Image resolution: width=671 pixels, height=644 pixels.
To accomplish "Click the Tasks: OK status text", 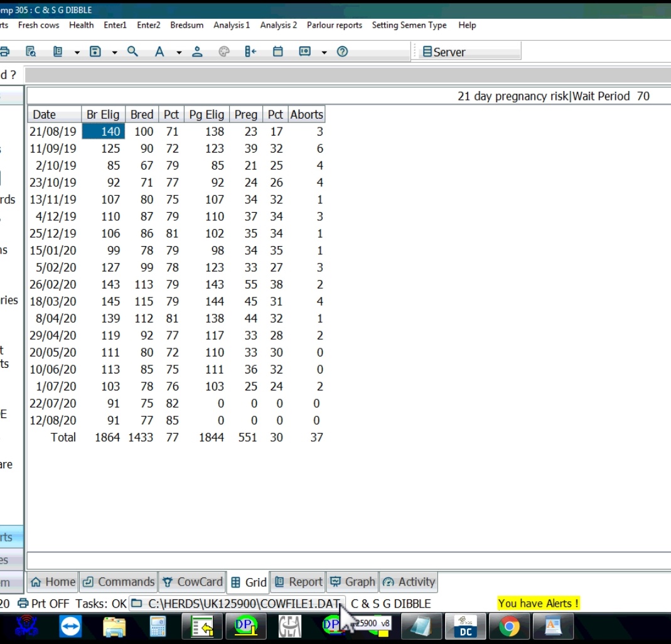I will [x=101, y=604].
